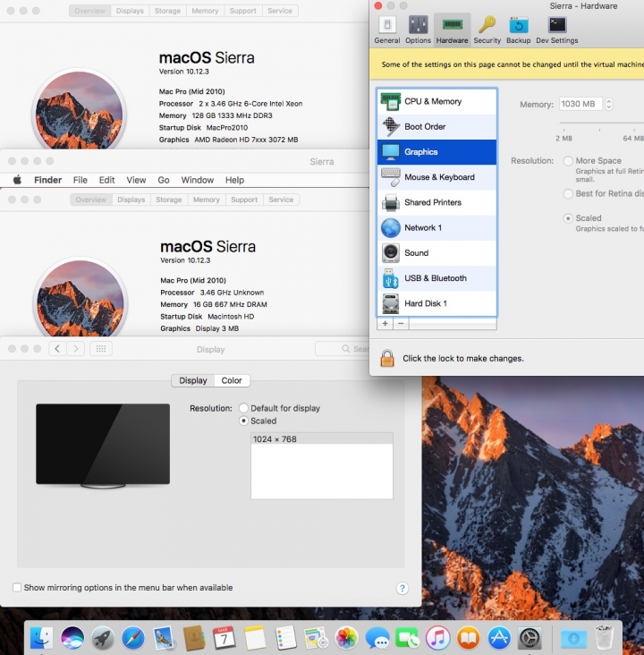Viewport: 644px width, 655px height.
Task: Click the lock icon to make changes
Action: [x=387, y=359]
